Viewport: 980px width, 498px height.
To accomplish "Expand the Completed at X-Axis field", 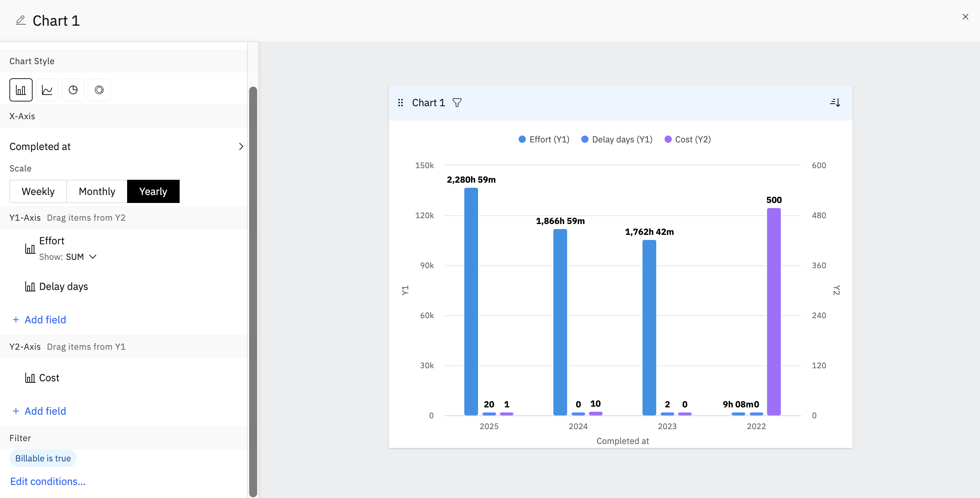I will click(x=240, y=146).
